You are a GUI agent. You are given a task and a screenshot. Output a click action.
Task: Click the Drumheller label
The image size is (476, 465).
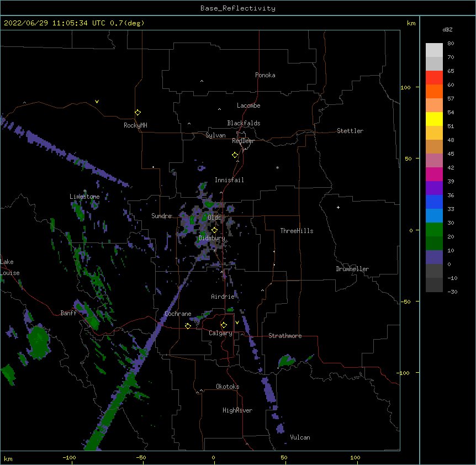352,269
